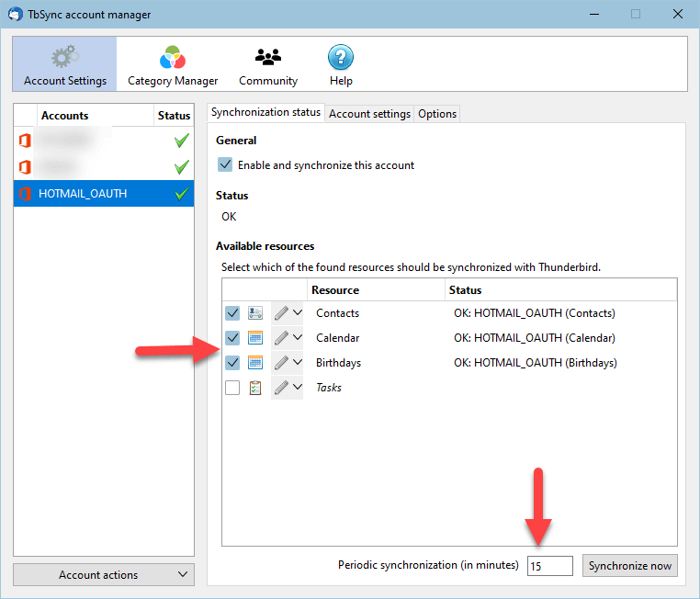Click the Help question mark icon
Screen dimensions: 700x599
coord(341,57)
